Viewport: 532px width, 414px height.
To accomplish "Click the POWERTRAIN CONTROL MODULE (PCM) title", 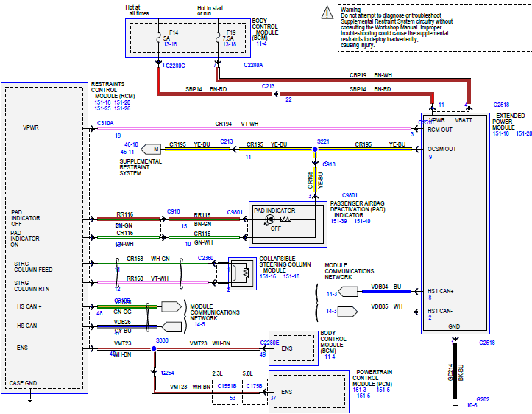I will pyautogui.click(x=372, y=378).
